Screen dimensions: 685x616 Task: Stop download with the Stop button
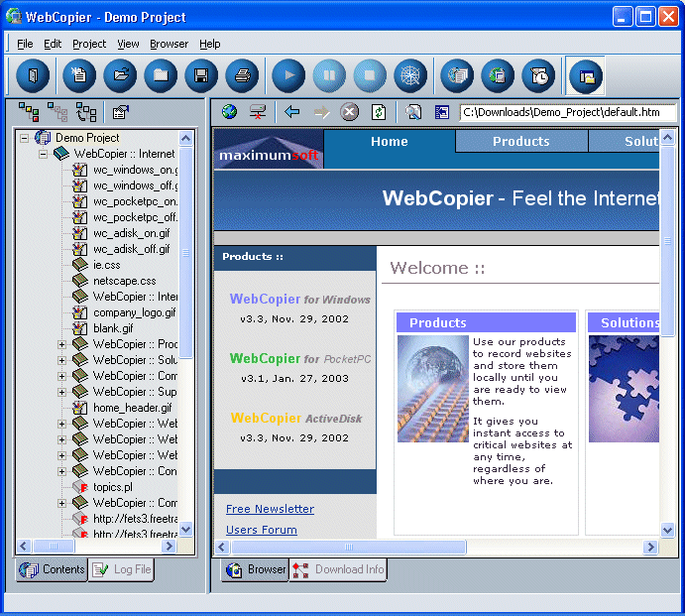(370, 76)
